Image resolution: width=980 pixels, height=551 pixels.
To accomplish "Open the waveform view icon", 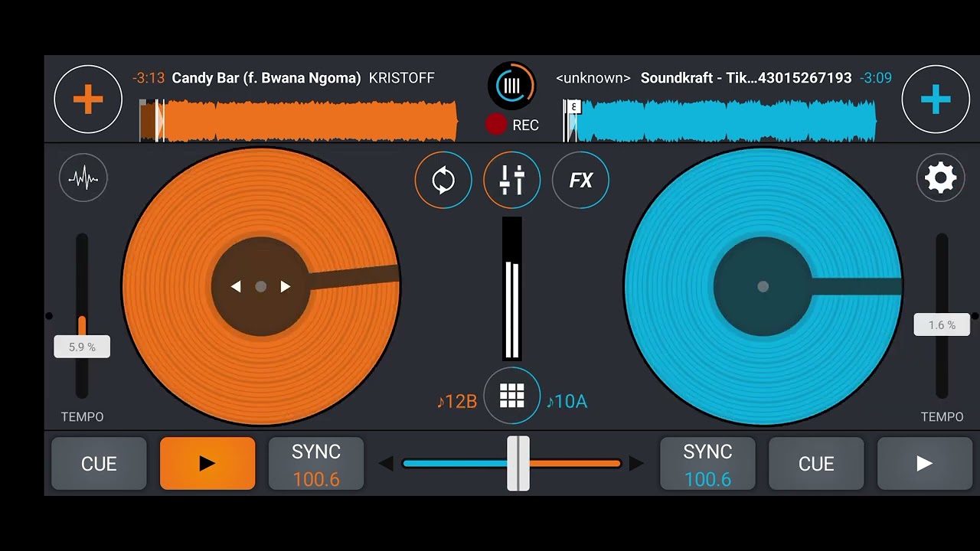I will tap(83, 178).
